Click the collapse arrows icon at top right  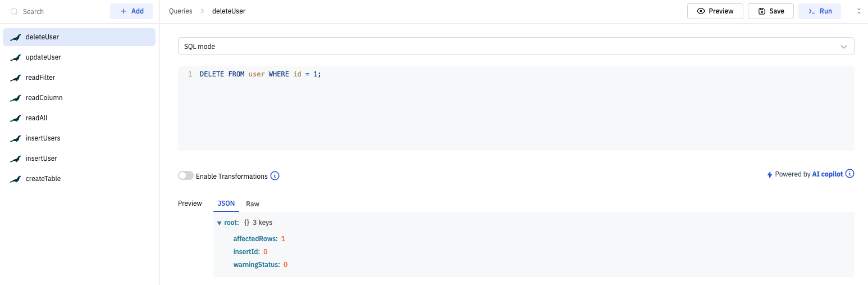click(x=858, y=11)
